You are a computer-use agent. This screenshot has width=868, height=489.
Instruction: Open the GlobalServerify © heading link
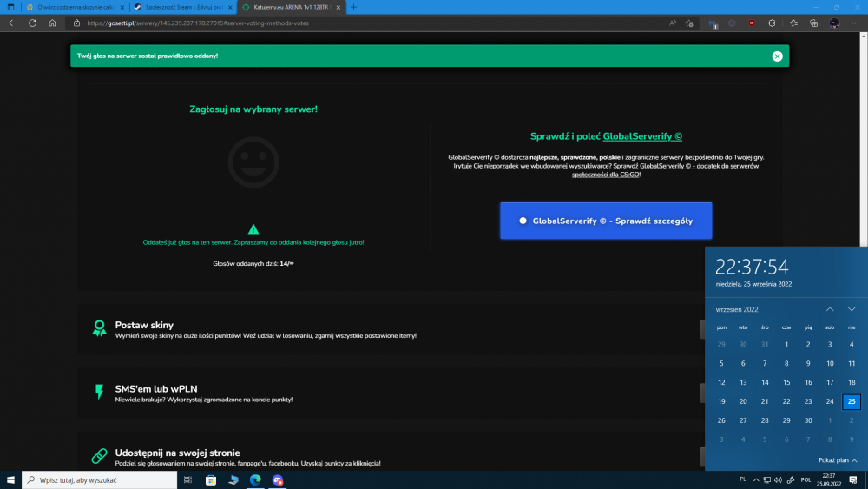[642, 136]
